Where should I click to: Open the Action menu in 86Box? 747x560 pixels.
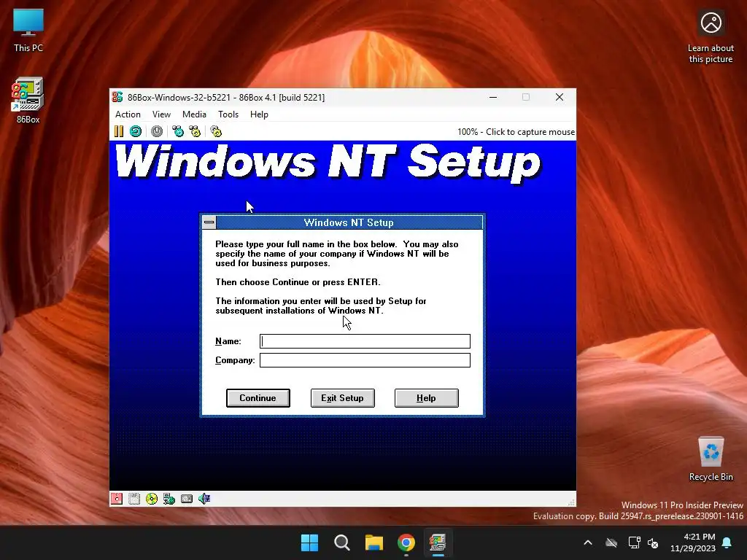(x=128, y=114)
